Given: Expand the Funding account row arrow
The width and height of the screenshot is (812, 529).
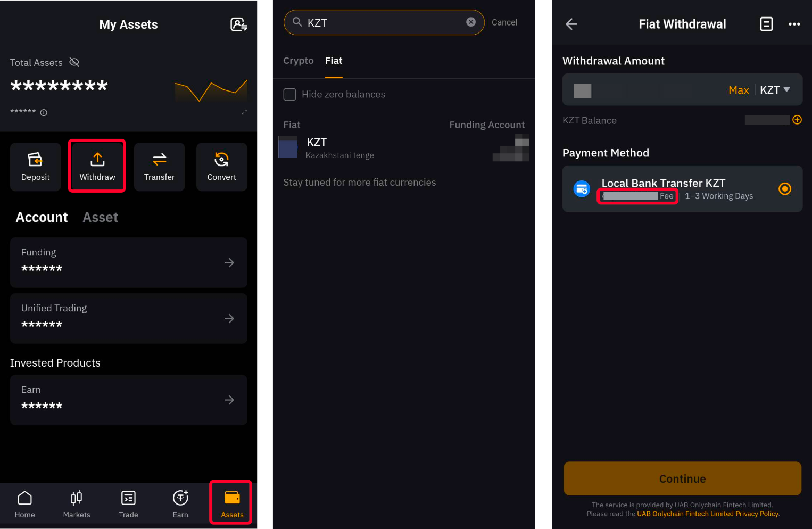Looking at the screenshot, I should click(x=229, y=262).
